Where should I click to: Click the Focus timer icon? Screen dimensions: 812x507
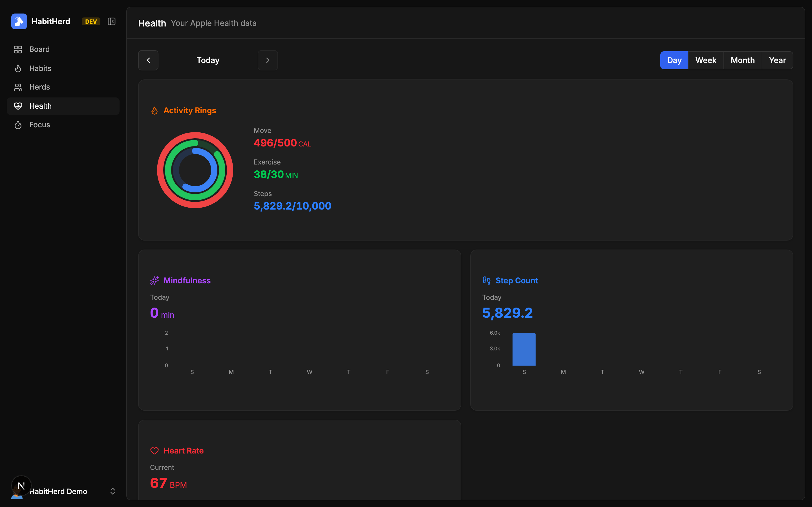point(18,125)
